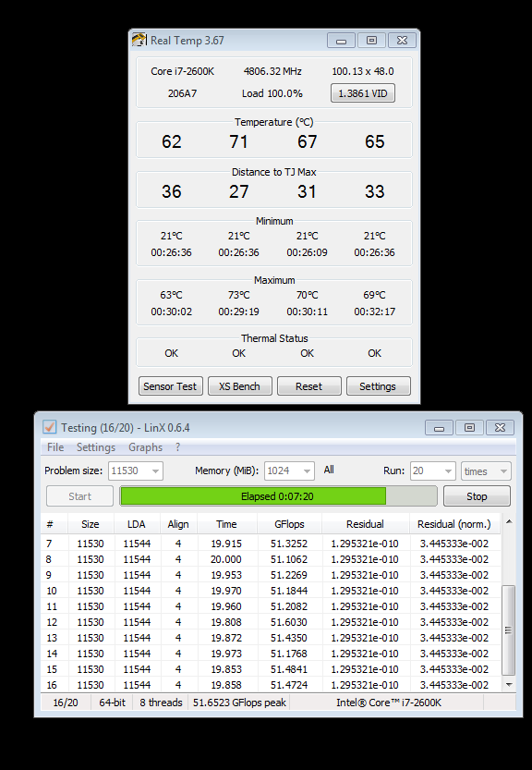The width and height of the screenshot is (532, 770).
Task: Click the core temperature reading 62
Action: coord(171,141)
